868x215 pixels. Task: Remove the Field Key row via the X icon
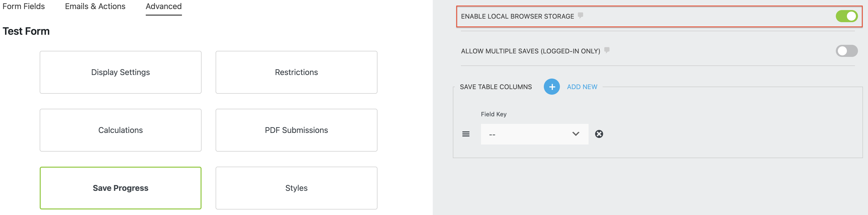599,134
